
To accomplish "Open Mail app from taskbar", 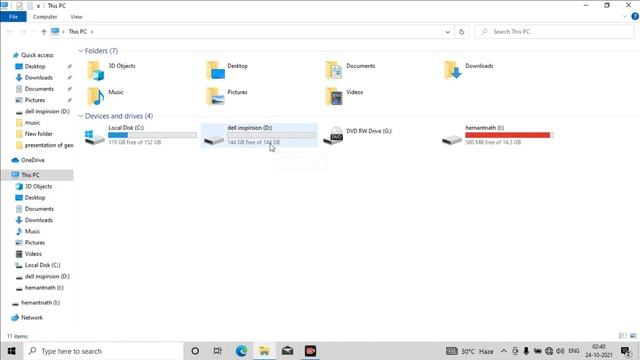I will point(287,351).
